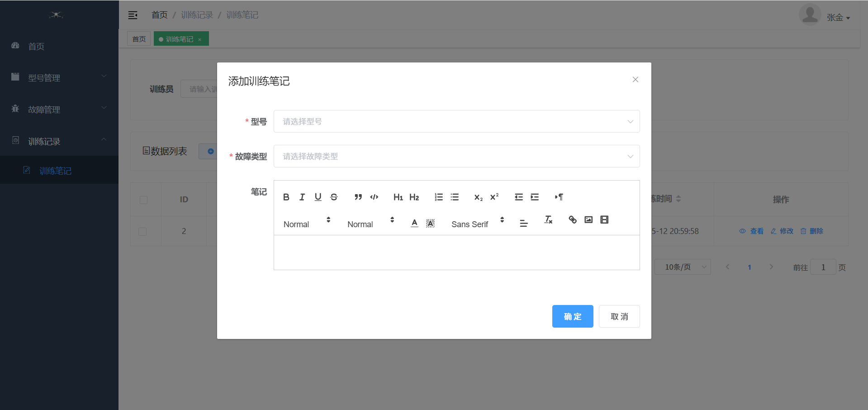Insert an image into the note

588,220
